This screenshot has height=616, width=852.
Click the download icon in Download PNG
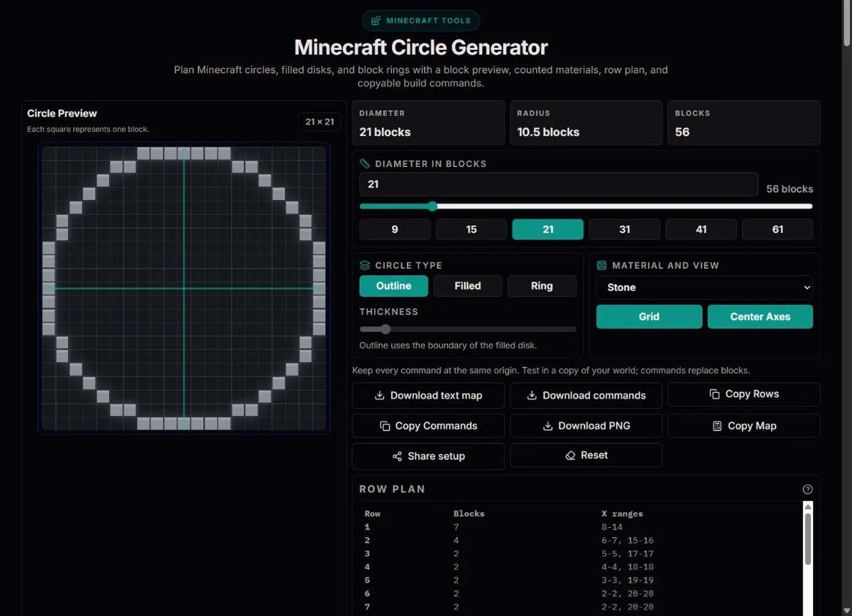(x=547, y=426)
